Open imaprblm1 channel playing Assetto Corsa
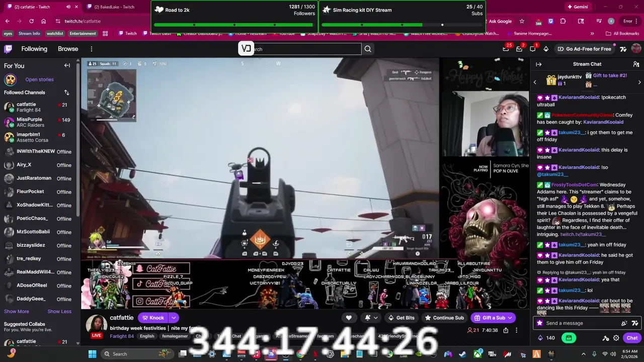644x362 pixels. (x=38, y=137)
